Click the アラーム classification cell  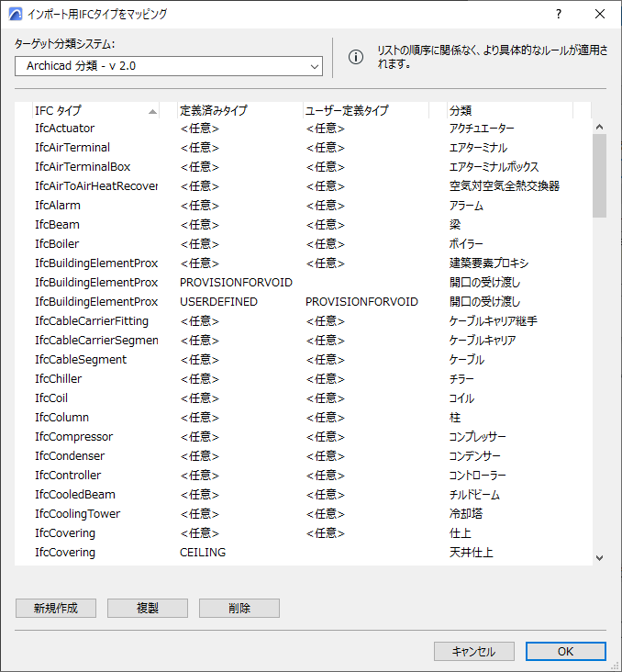pos(466,206)
